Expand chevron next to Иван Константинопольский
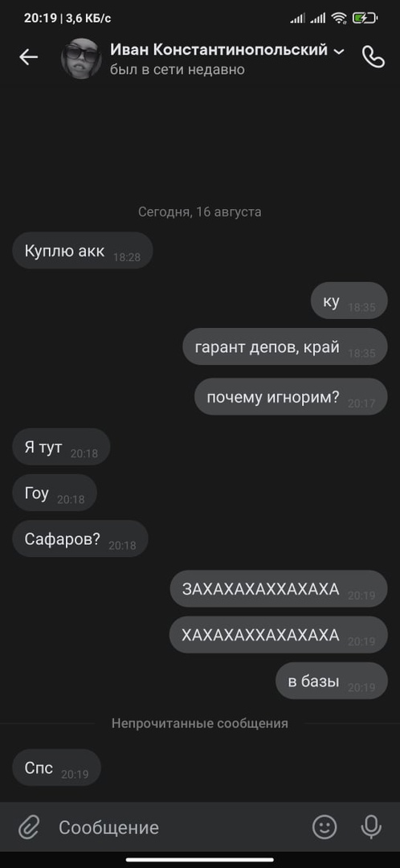Image resolution: width=400 pixels, height=868 pixels. pyautogui.click(x=339, y=51)
